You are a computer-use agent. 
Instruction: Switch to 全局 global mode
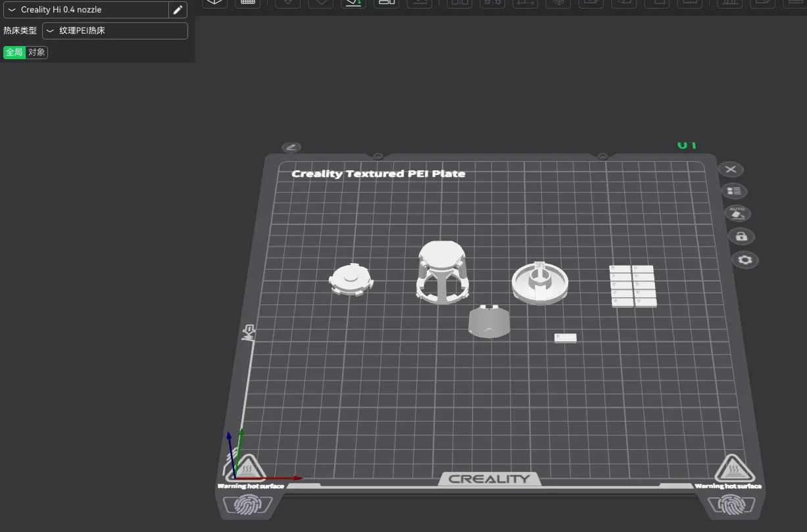pyautogui.click(x=14, y=52)
